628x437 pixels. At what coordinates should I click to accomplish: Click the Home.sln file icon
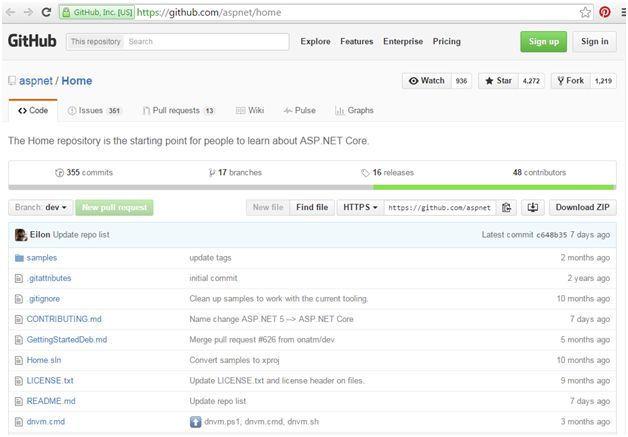tap(19, 360)
